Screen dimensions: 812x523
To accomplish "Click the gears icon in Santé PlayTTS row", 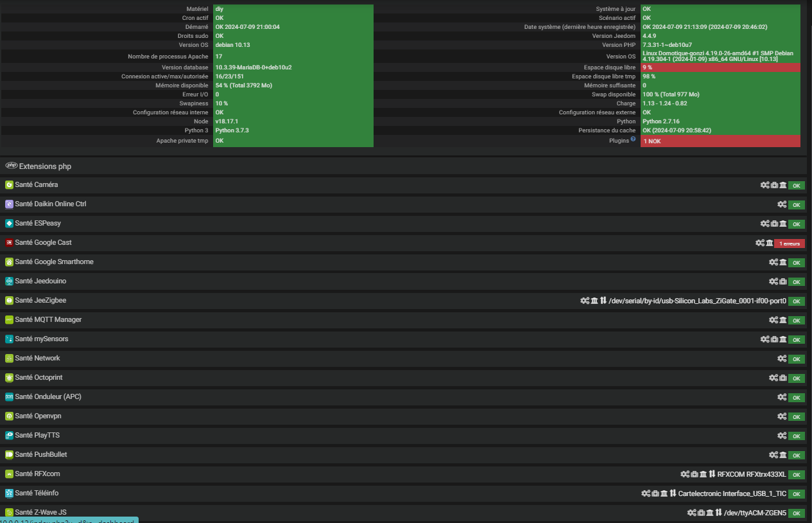I will coord(782,436).
